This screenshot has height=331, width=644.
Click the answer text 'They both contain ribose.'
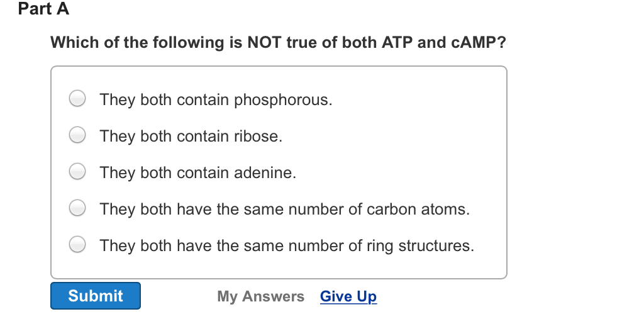191,137
